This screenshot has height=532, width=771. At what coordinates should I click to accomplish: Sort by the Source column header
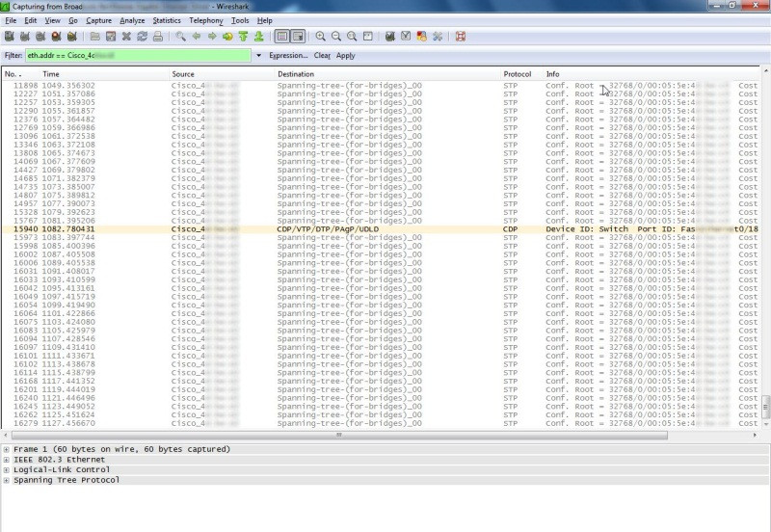(x=222, y=74)
